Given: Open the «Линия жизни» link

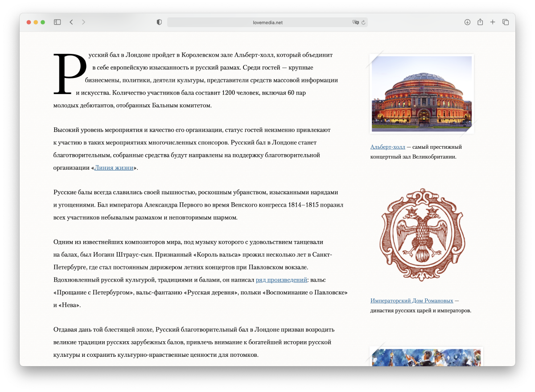Looking at the screenshot, I should coord(114,168).
